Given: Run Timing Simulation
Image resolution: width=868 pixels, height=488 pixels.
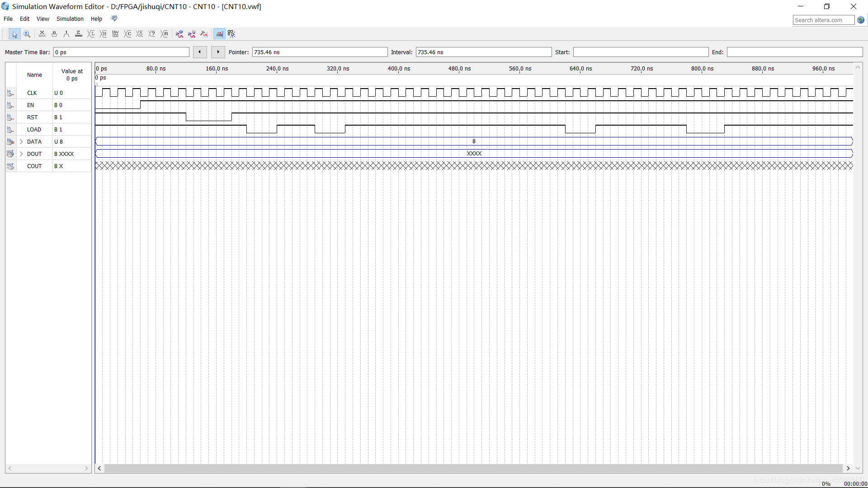Looking at the screenshot, I should [x=192, y=34].
